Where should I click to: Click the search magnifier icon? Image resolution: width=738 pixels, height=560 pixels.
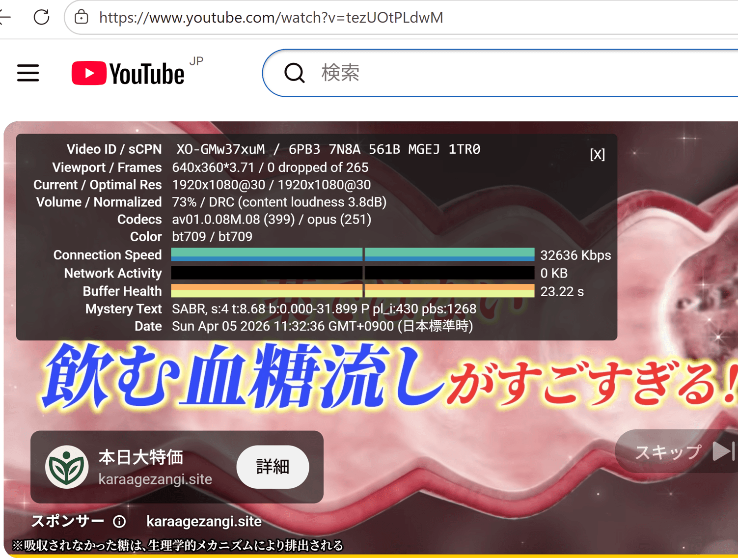pyautogui.click(x=295, y=73)
